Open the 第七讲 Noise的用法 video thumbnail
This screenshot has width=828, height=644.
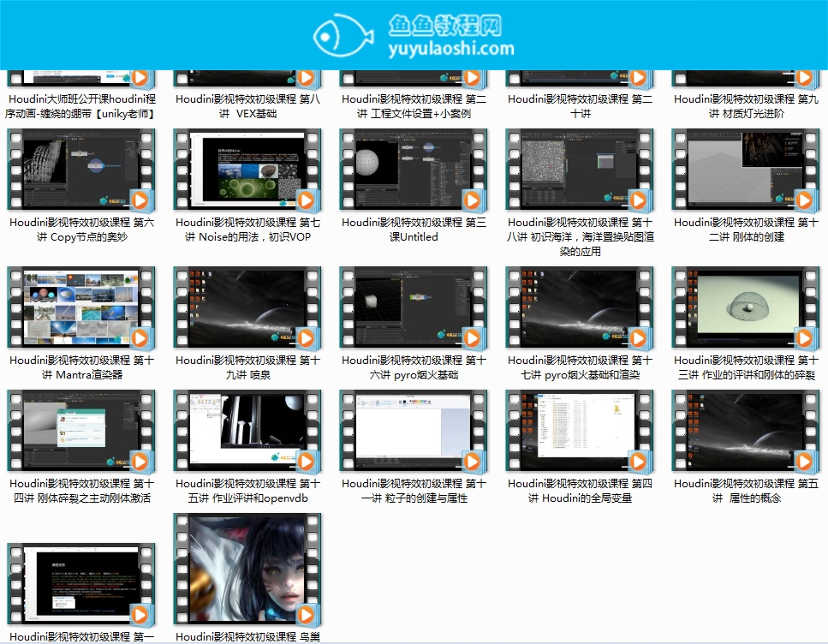click(247, 170)
